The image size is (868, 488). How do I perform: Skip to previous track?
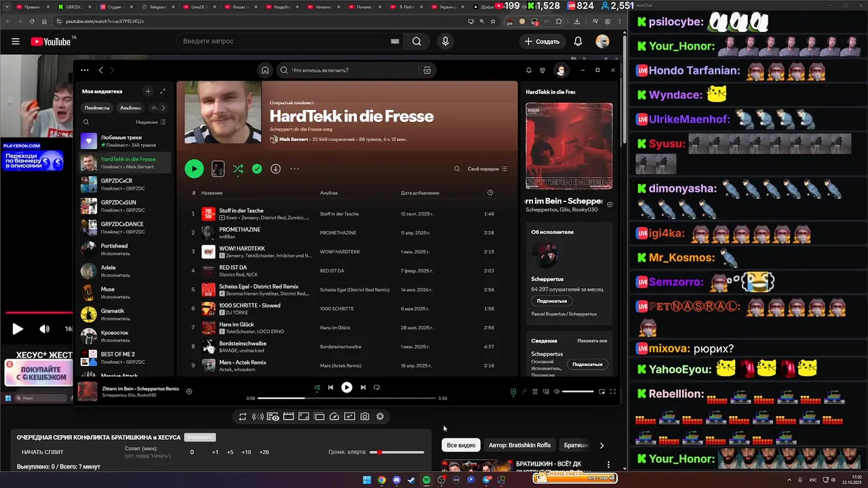(x=330, y=388)
